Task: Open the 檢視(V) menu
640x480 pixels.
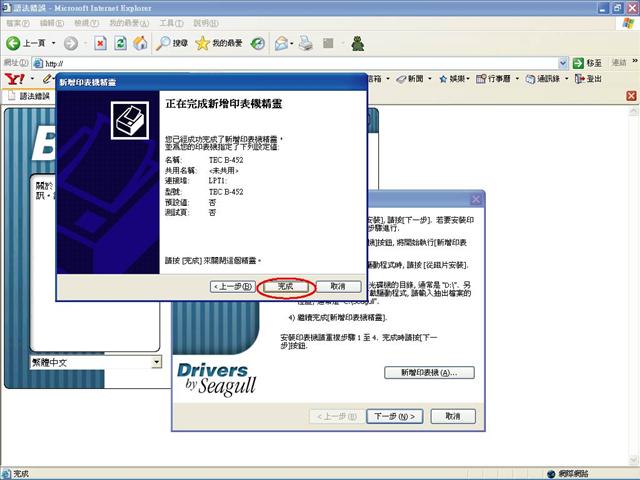Action: coord(86,23)
